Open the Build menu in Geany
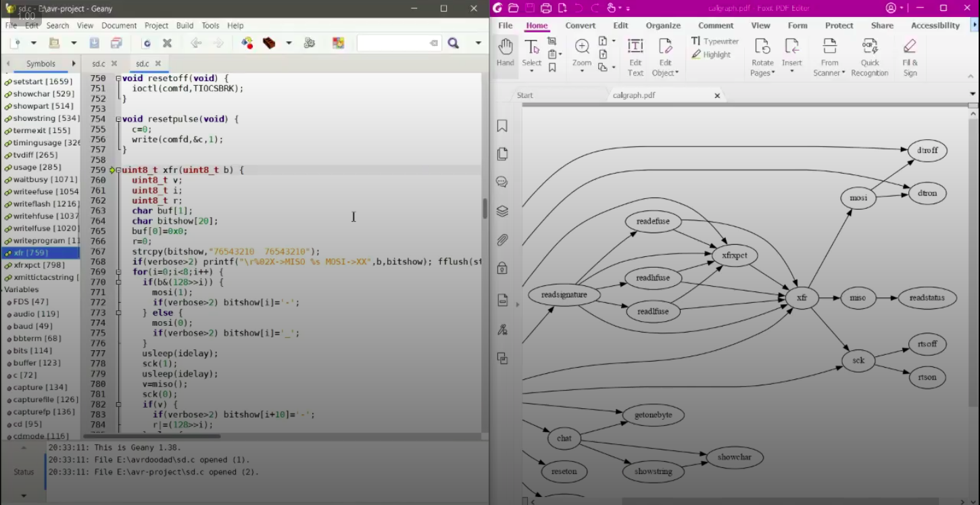The height and width of the screenshot is (505, 980). click(x=185, y=26)
